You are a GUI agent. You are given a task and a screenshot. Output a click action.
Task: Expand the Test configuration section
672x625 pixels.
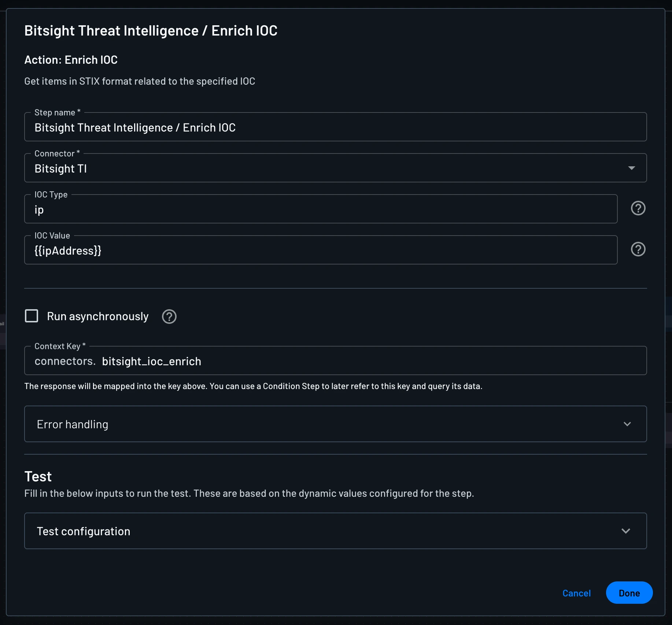click(x=335, y=531)
